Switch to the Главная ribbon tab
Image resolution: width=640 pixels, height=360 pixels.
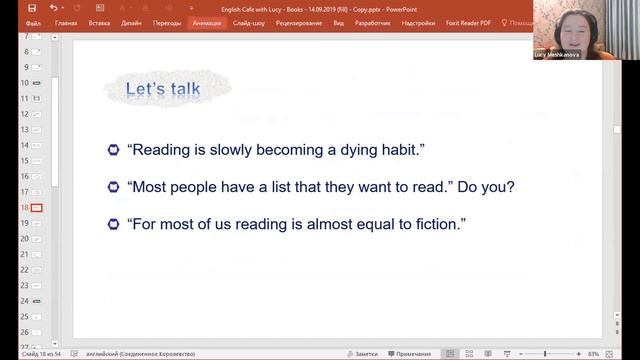tap(66, 23)
